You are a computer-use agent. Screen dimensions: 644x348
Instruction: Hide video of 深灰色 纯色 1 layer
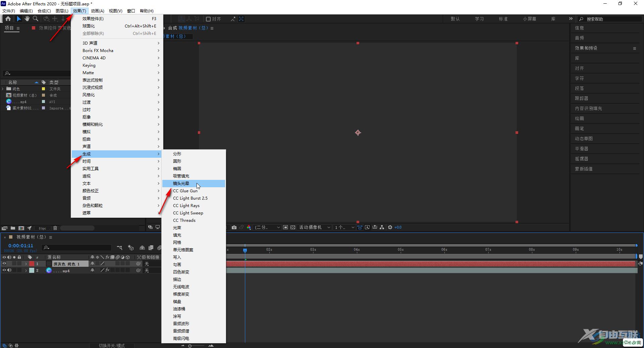click(4, 264)
